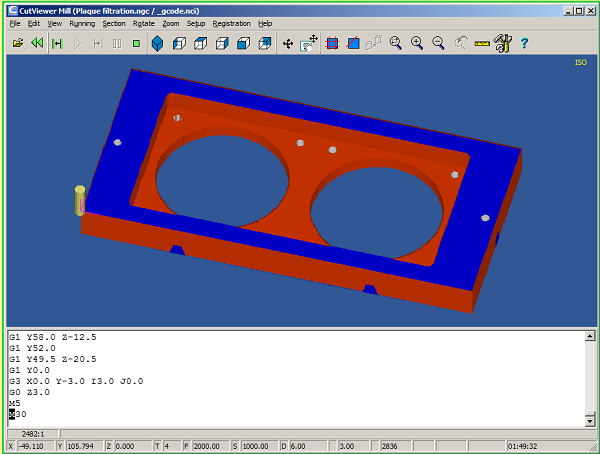Zoom in with the plus magnifier
The image size is (600, 454).
pos(417,43)
